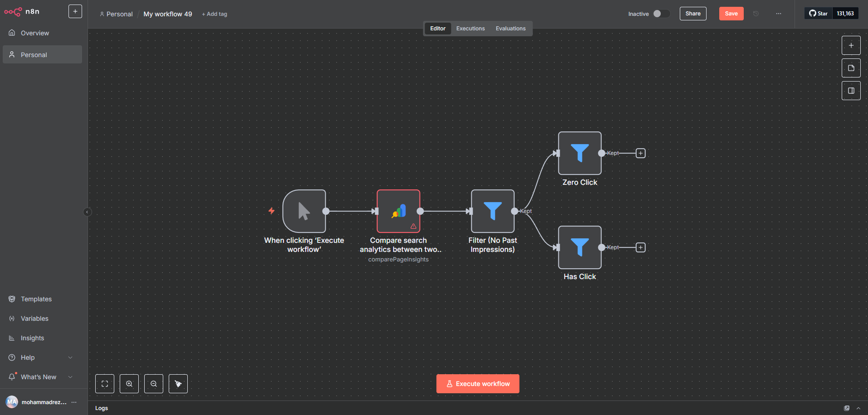Add node after Has Click output

[x=640, y=247]
